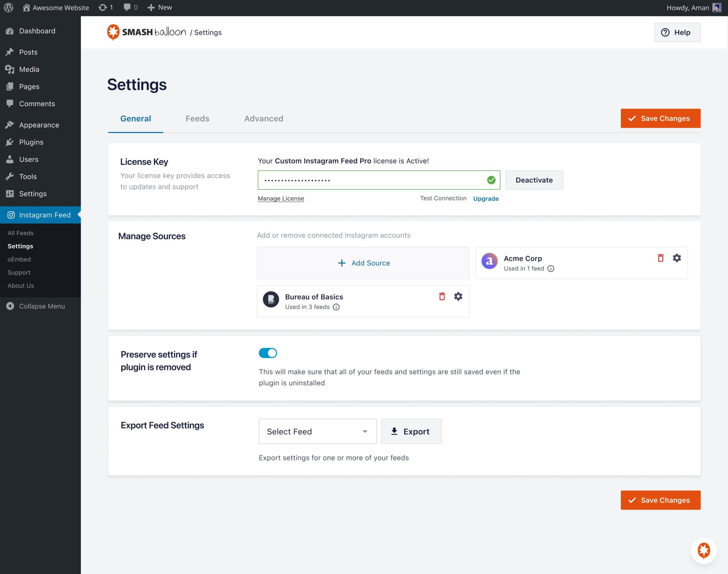The height and width of the screenshot is (574, 728).
Task: Open the Select Feed dropdown
Action: [x=317, y=431]
